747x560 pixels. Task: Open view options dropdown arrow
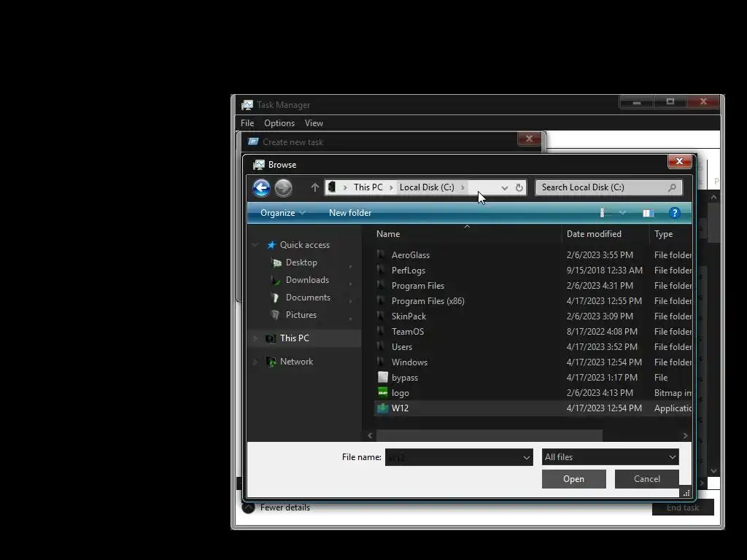[622, 213]
